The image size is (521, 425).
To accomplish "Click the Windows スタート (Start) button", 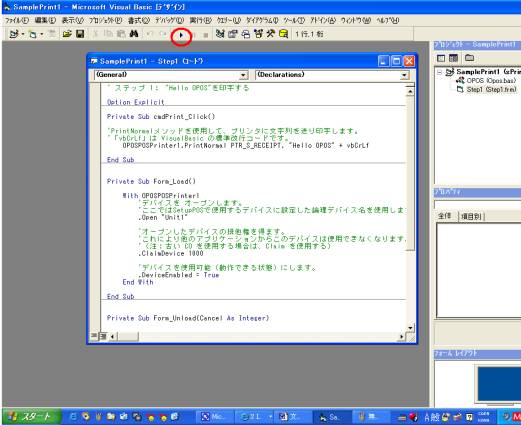I will pyautogui.click(x=32, y=416).
